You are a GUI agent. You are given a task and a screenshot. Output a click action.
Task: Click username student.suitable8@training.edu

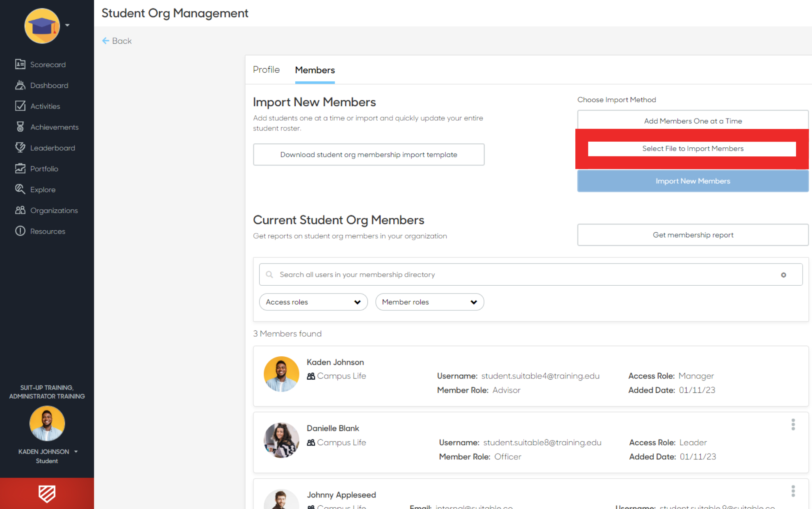(x=542, y=443)
